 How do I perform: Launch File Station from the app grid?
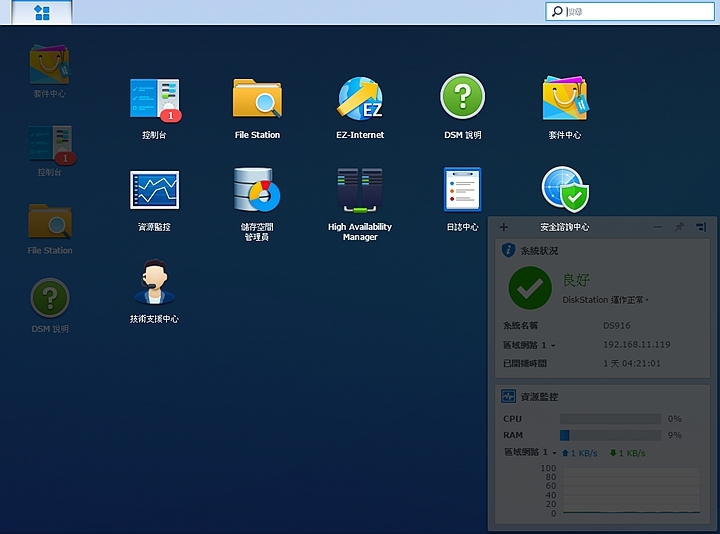(257, 101)
